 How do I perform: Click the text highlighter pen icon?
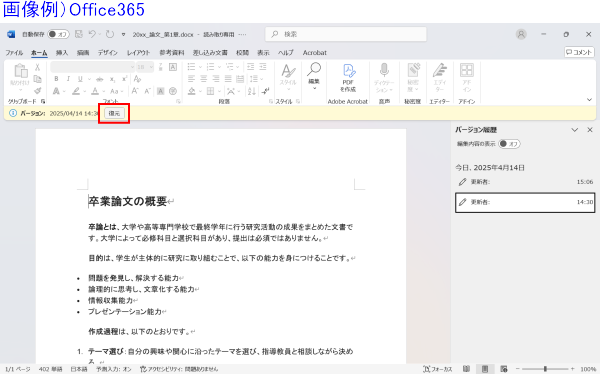point(76,91)
